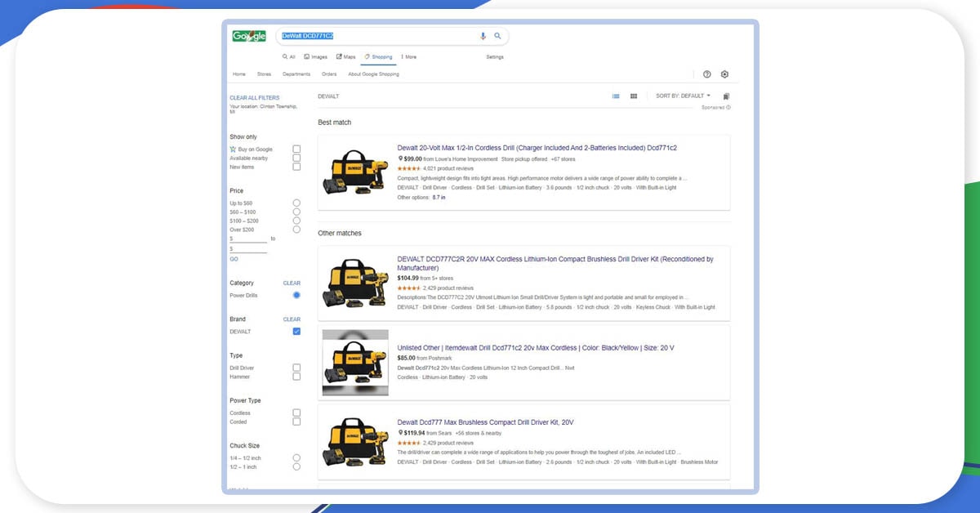Select the Shopping tab
Viewport: 980px width, 513px height.
378,57
